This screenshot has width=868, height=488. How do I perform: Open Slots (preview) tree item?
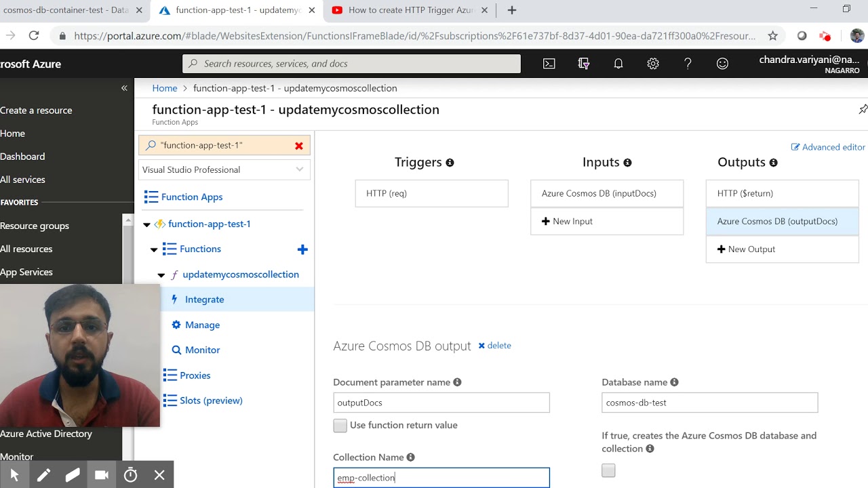pos(211,401)
